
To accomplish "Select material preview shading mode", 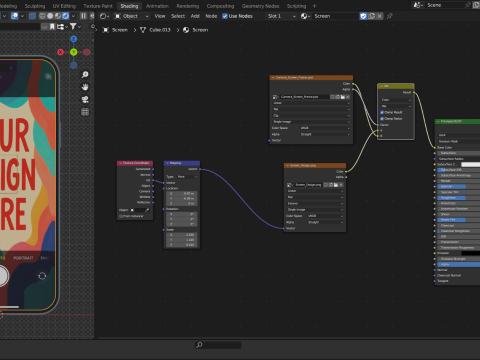I will pyautogui.click(x=58, y=16).
